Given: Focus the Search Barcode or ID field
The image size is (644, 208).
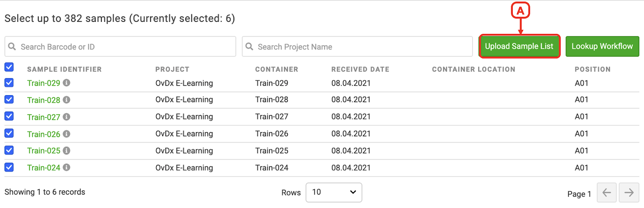Looking at the screenshot, I should 120,47.
